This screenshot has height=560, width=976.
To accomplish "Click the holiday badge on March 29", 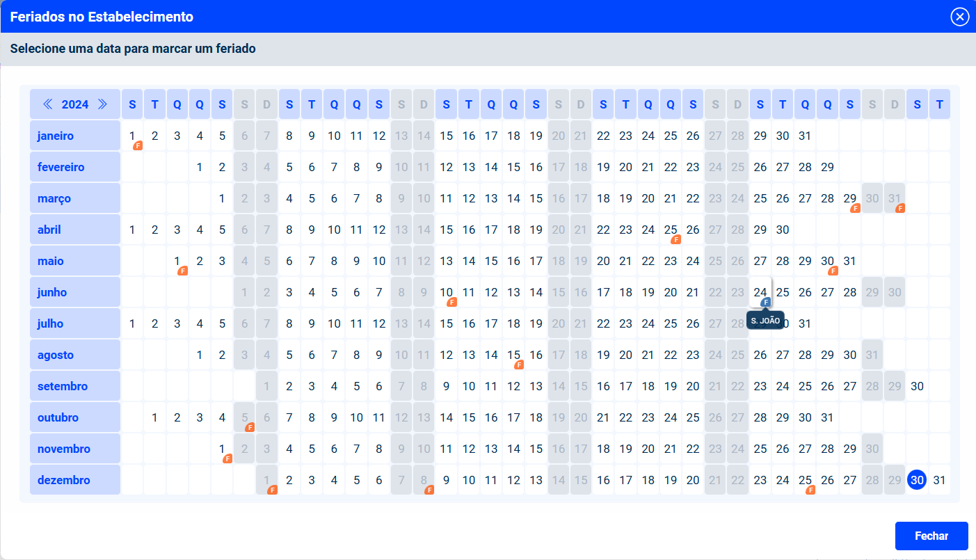I will pyautogui.click(x=856, y=208).
